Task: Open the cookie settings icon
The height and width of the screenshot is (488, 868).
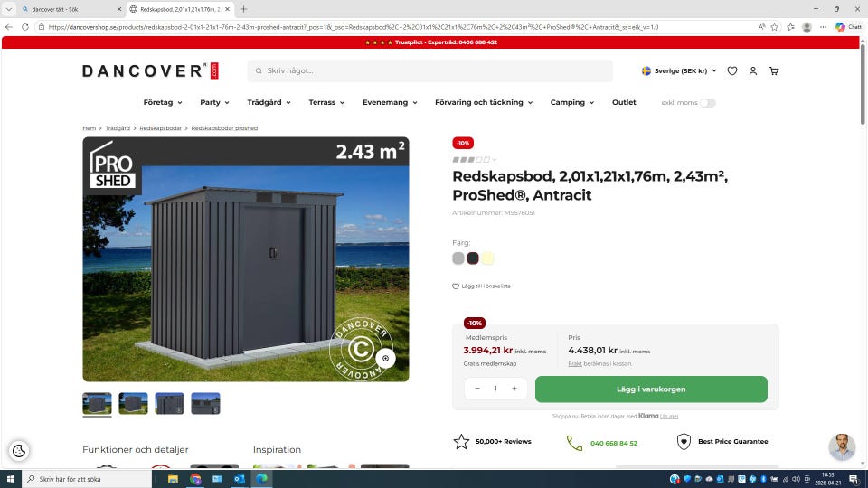Action: pyautogui.click(x=19, y=451)
